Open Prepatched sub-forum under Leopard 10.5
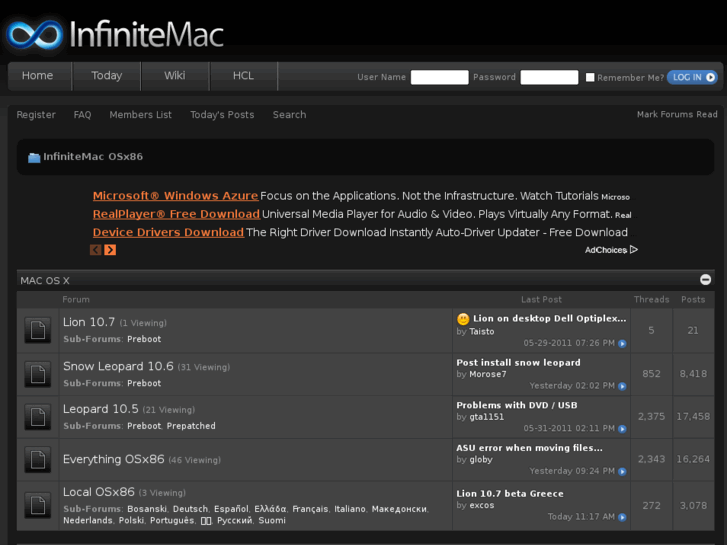 [191, 426]
